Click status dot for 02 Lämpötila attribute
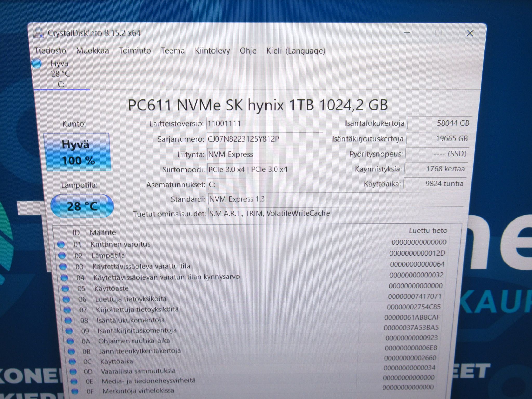Viewport: 532px width, 399px height. (62, 256)
